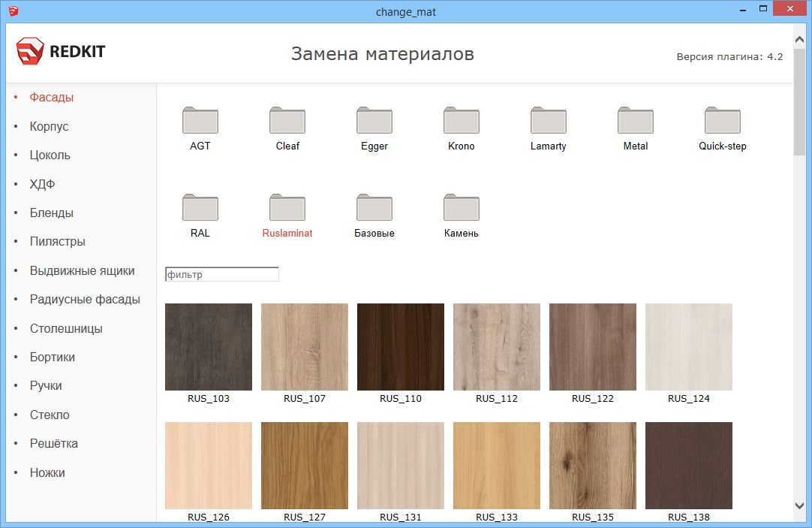Click the scrollbar up arrow

(x=799, y=40)
